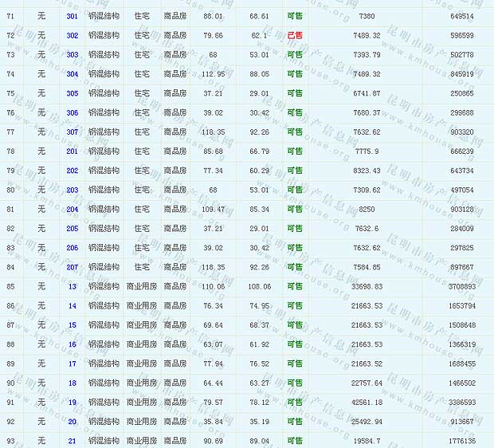Select room 303 link
This screenshot has height=448, width=494.
pos(72,55)
